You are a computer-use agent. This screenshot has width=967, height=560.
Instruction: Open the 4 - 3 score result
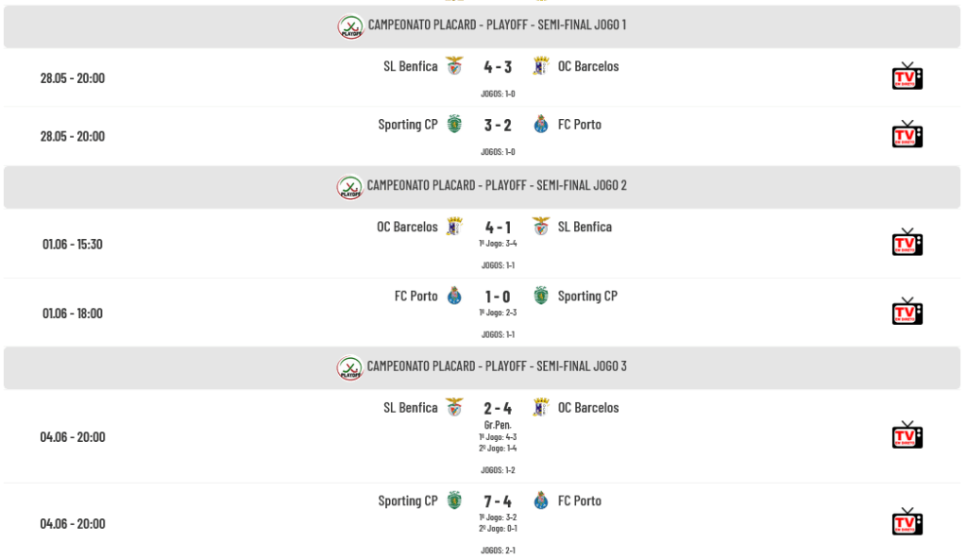498,67
